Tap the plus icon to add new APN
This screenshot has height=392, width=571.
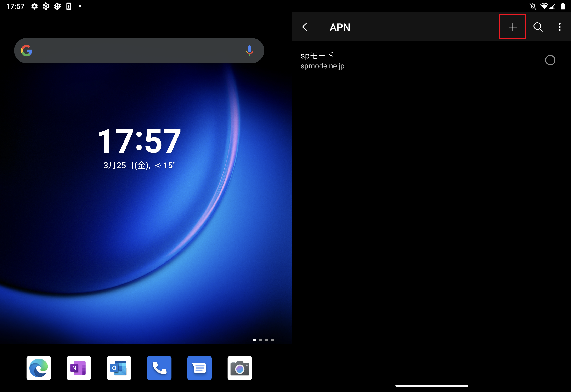pos(513,27)
